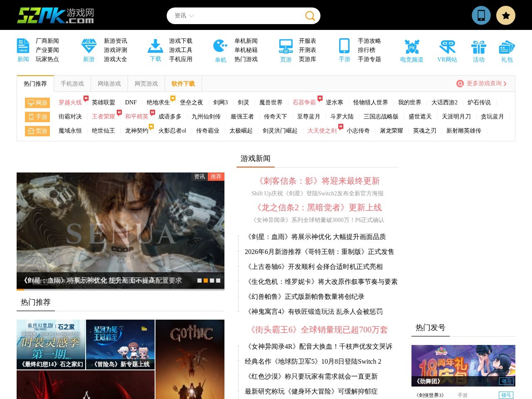Open 单机秘籍 link
Screen dimensions: 532x399
click(x=246, y=50)
